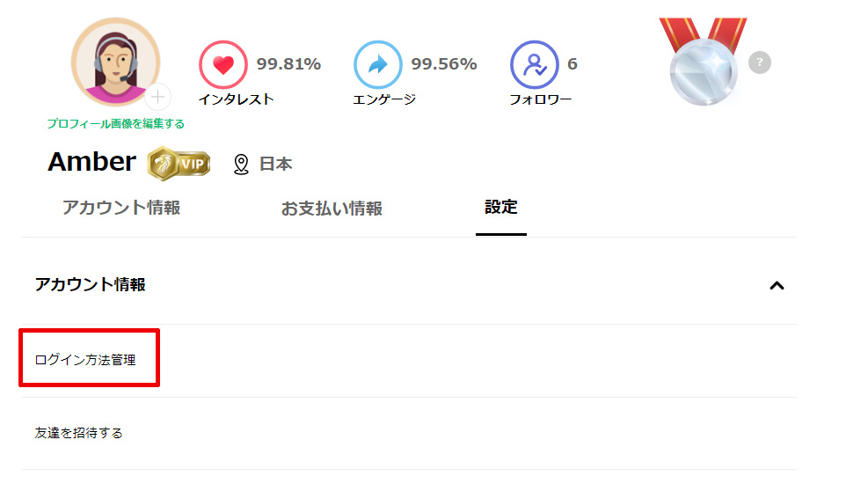
Task: Click the エンゲージ label
Action: pyautogui.click(x=384, y=99)
